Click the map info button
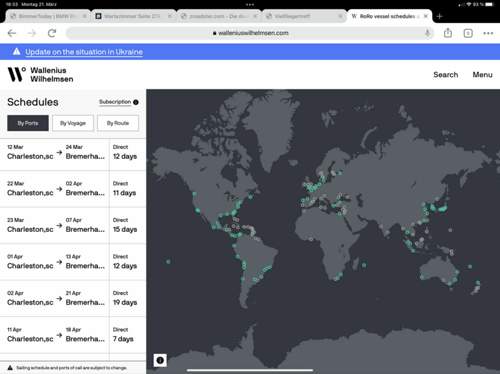The width and height of the screenshot is (500, 374). click(160, 360)
